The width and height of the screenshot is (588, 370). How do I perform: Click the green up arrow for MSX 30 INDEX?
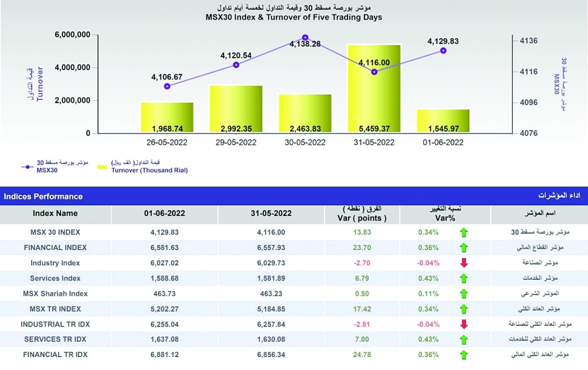464,232
